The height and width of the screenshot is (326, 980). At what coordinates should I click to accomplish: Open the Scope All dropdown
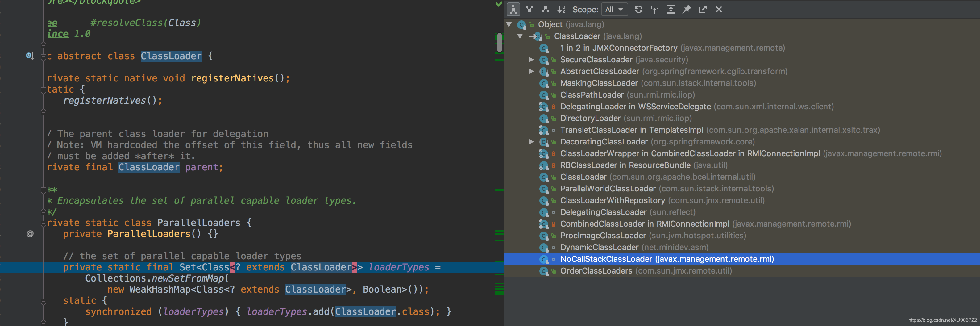click(x=614, y=10)
